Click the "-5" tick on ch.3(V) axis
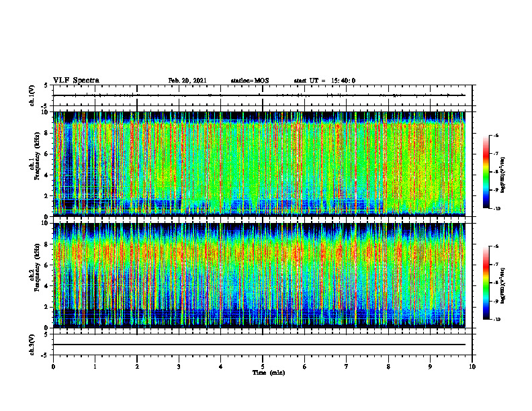532x411 pixels. [44, 355]
